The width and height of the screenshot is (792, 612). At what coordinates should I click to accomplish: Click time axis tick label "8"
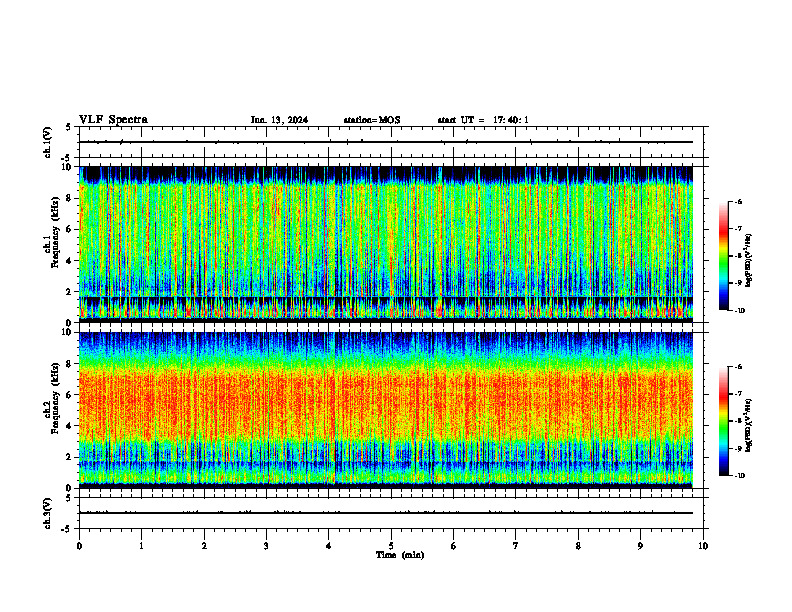click(578, 546)
